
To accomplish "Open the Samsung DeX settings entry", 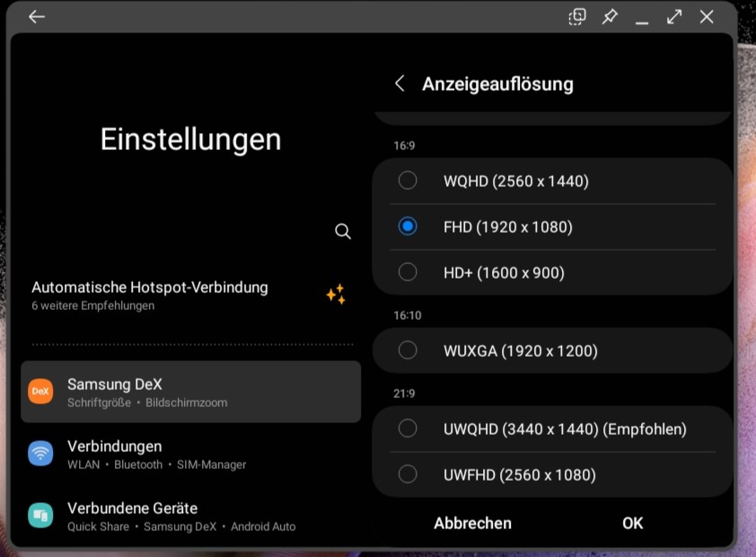I will pos(190,392).
